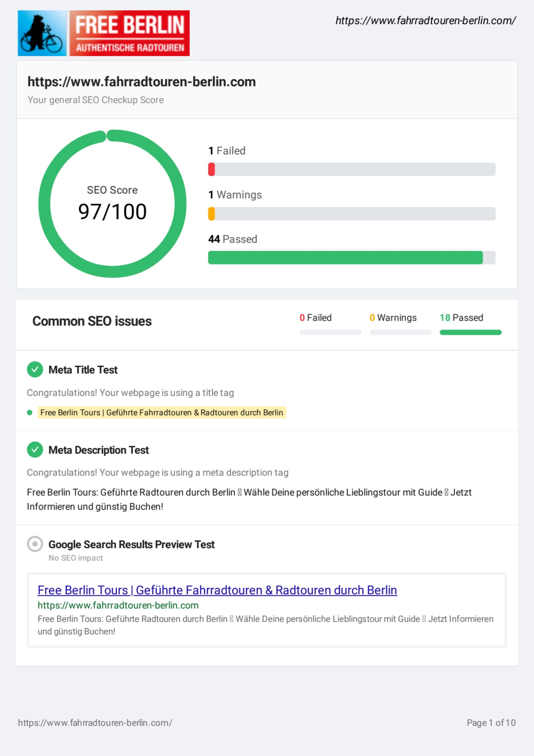The width and height of the screenshot is (534, 756).
Task: Click the SEO Score 97/100 circular gauge
Action: 112,204
